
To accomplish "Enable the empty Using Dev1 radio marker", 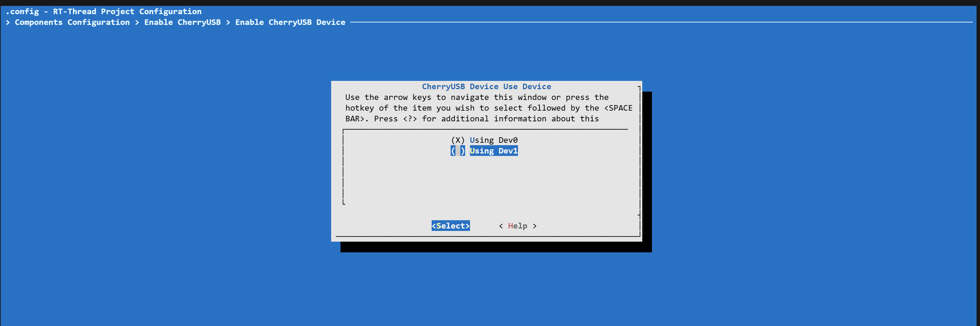I will coord(458,151).
